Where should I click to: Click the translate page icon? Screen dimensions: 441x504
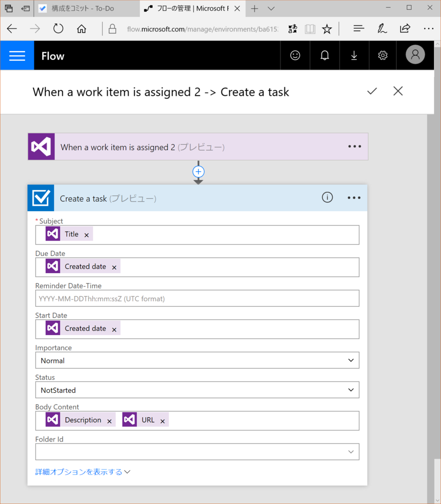point(293,29)
